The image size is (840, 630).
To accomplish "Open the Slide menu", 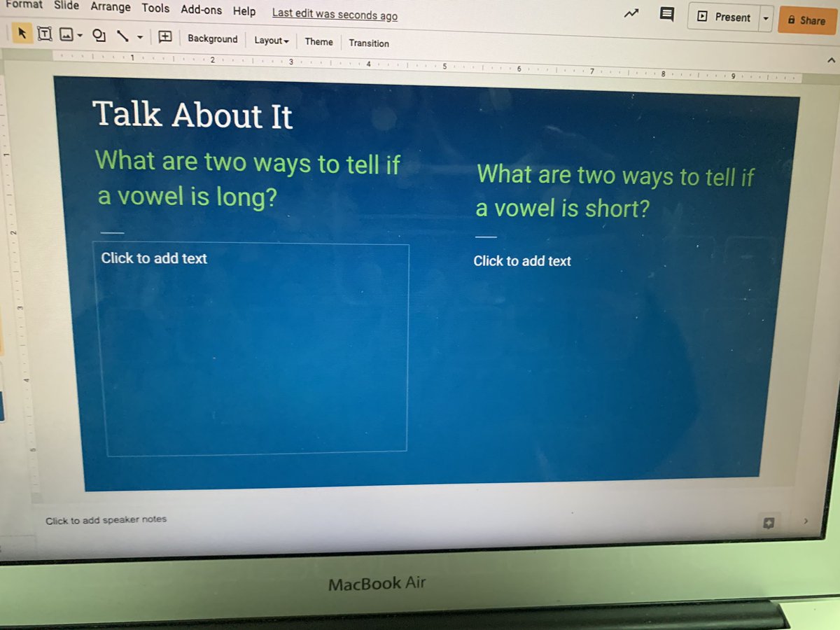I will pyautogui.click(x=66, y=6).
